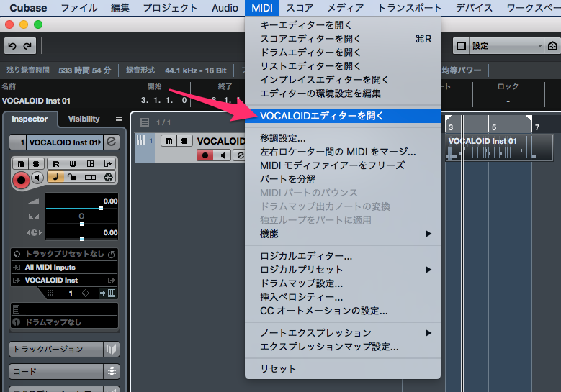Click the redo arrow in the toolbar
Screen dimensions: 561x392
[x=27, y=46]
